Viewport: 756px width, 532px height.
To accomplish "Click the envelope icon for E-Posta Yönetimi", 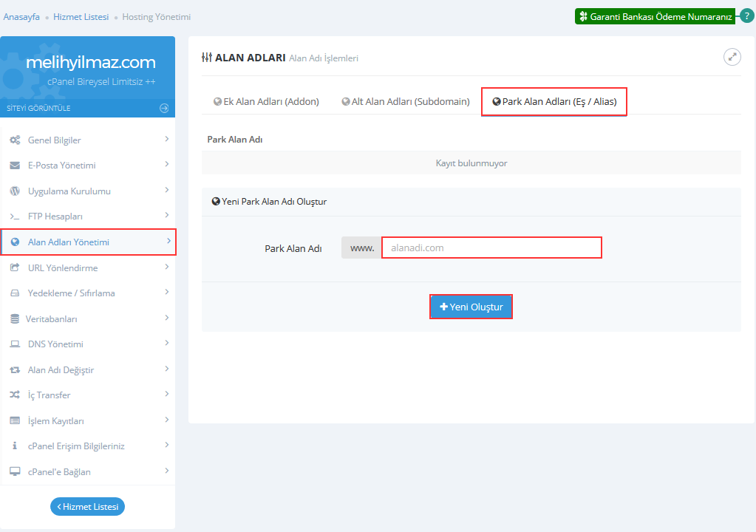I will point(15,166).
